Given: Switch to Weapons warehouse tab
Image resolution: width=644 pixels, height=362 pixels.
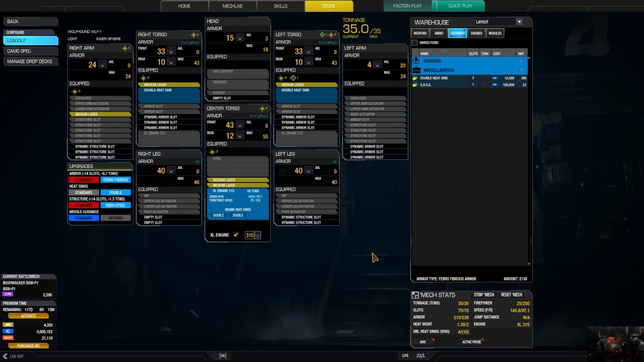Looking at the screenshot, I should tap(420, 33).
